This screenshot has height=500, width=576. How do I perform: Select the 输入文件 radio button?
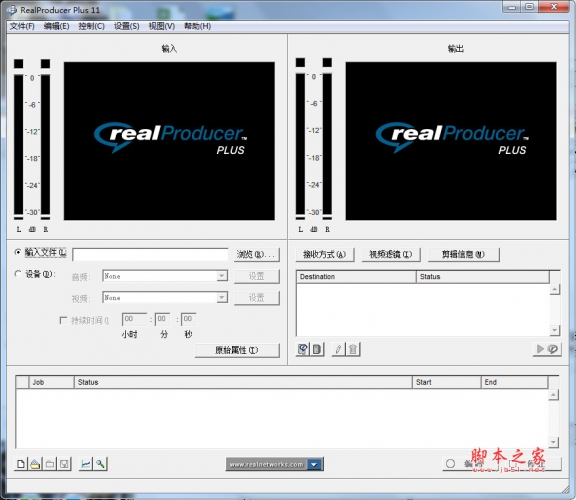pyautogui.click(x=18, y=252)
